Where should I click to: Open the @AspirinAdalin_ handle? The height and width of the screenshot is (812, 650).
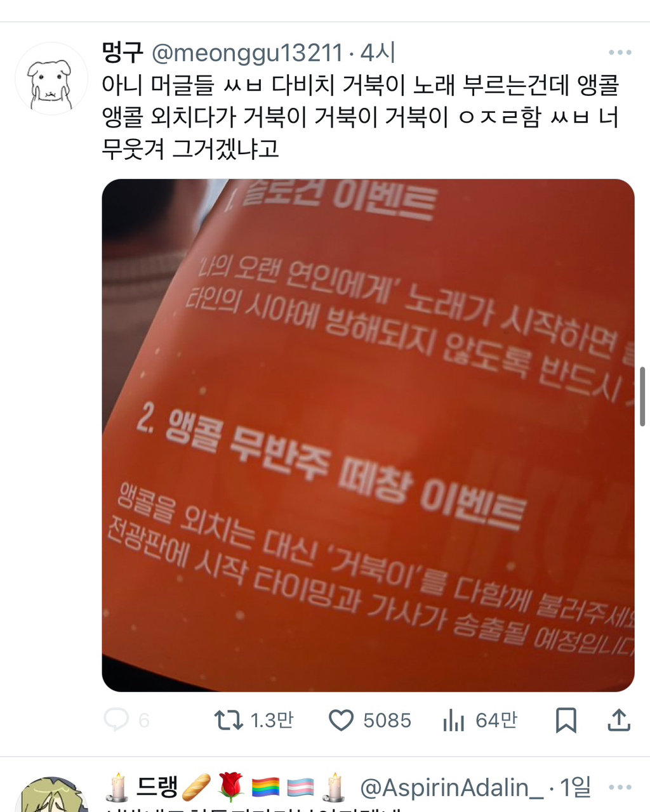click(451, 788)
